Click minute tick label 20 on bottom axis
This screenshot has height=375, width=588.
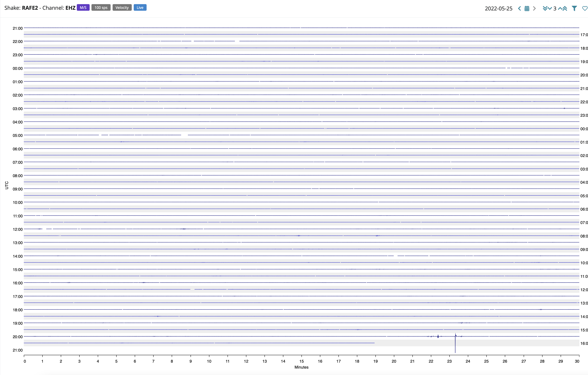[394, 361]
